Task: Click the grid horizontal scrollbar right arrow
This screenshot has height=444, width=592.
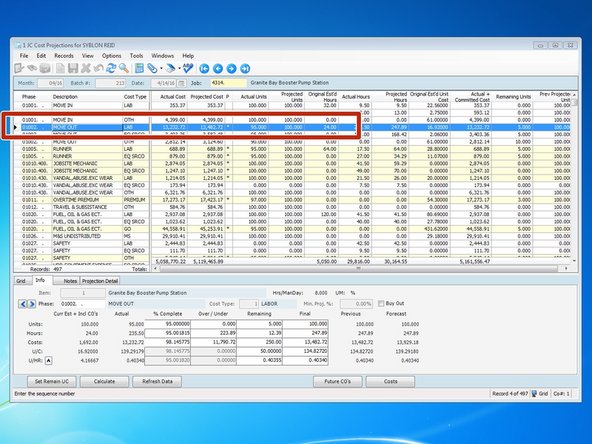Action: point(566,268)
